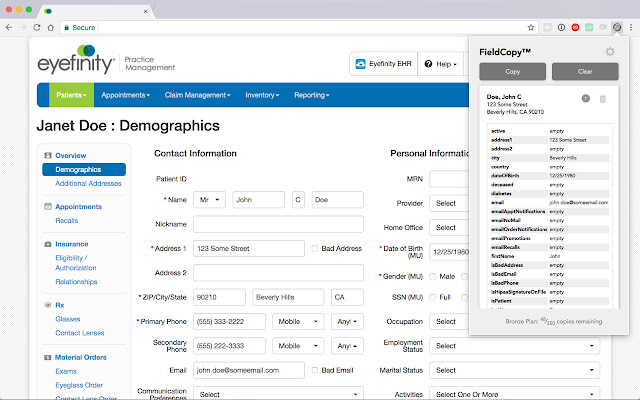Open the Employment Status dropdown

pos(514,346)
